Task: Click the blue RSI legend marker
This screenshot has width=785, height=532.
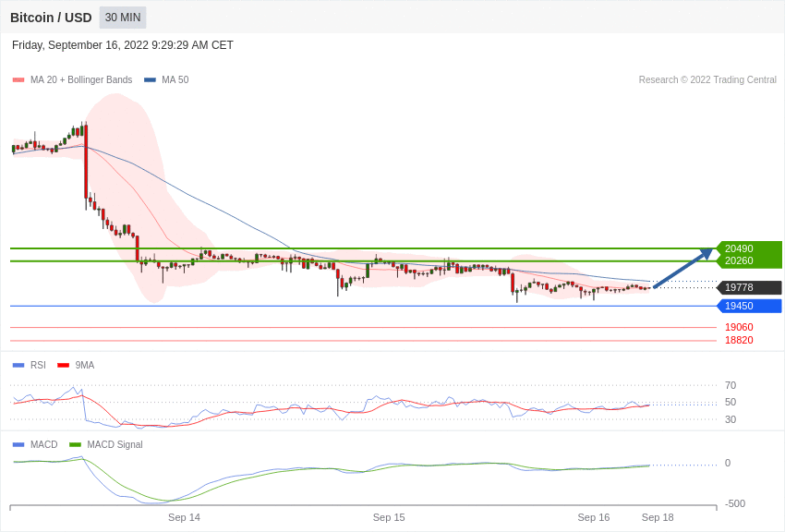Action: 18,366
